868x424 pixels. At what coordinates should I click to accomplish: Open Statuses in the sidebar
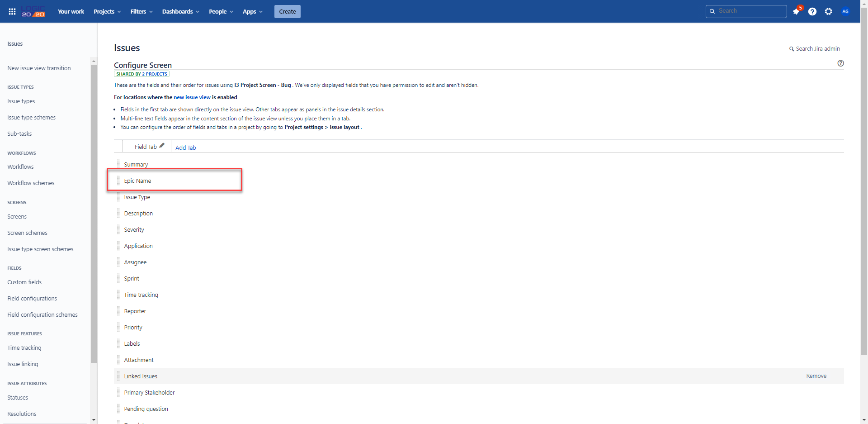18,397
